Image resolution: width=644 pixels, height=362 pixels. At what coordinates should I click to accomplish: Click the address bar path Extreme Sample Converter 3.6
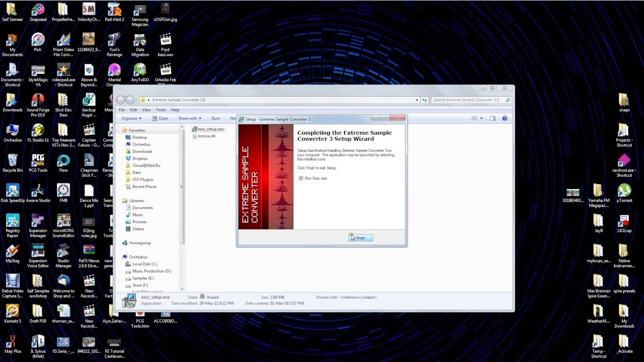point(179,100)
